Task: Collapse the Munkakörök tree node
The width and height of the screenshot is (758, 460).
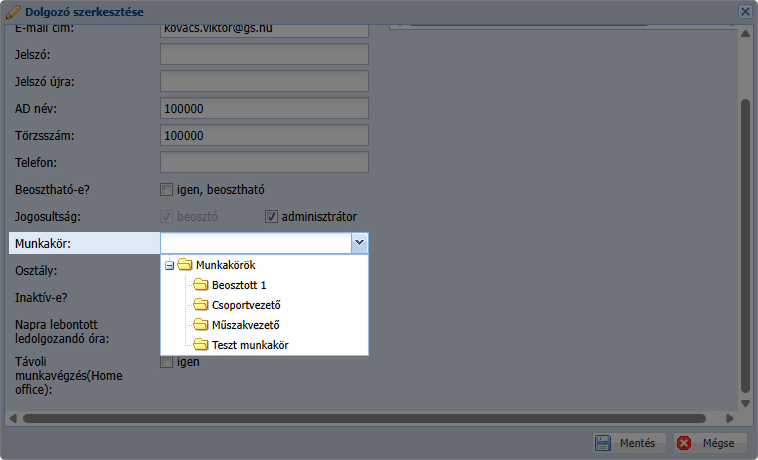Action: pos(170,265)
